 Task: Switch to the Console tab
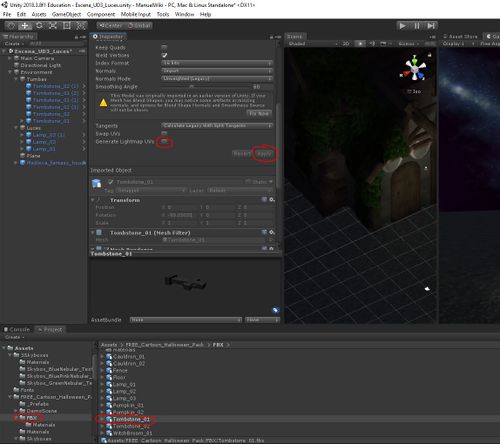pos(17,329)
